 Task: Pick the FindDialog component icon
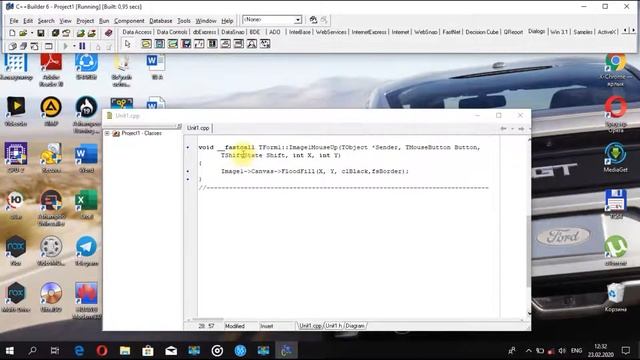click(x=252, y=44)
